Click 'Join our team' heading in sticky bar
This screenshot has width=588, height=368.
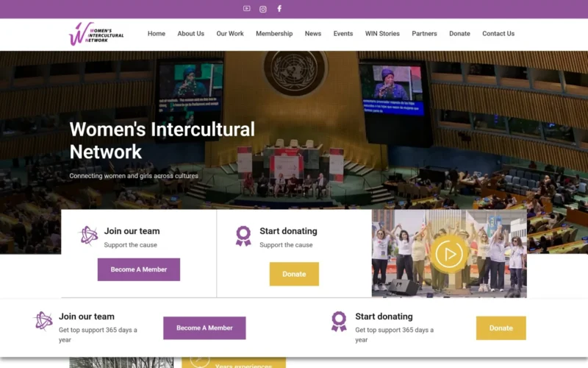click(87, 316)
